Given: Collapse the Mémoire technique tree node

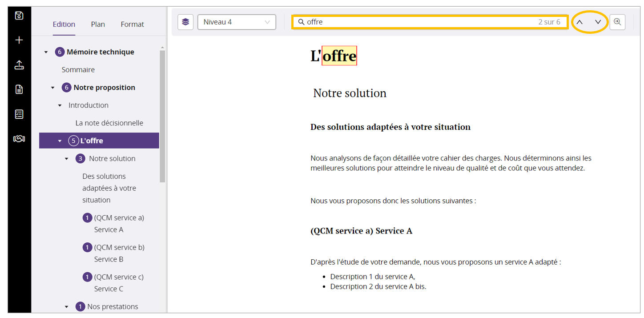Looking at the screenshot, I should [46, 52].
